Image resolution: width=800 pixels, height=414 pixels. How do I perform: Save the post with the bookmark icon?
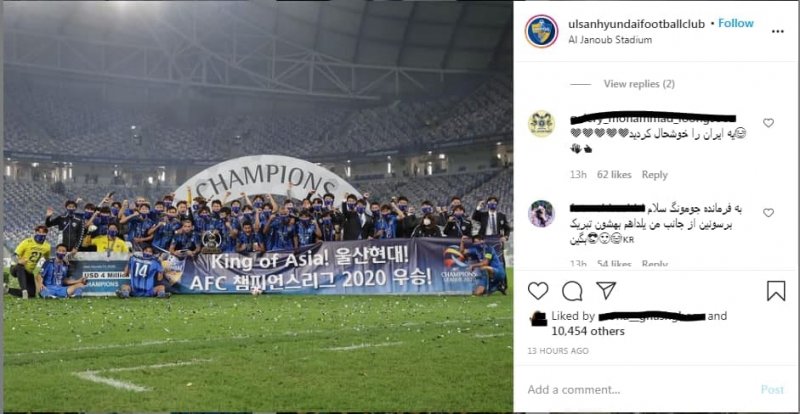coord(776,291)
